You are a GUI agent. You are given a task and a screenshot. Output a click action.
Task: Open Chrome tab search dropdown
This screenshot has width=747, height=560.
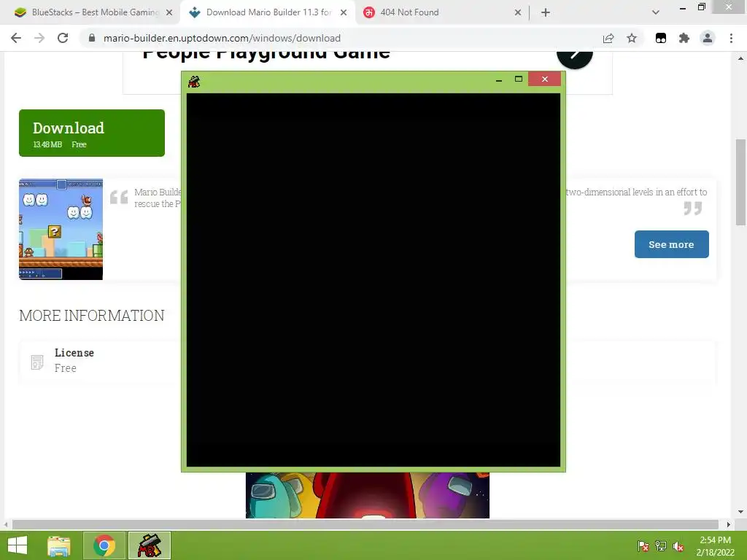coord(656,12)
